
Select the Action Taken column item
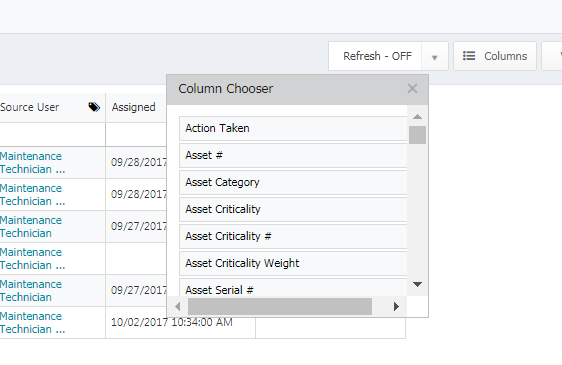click(x=293, y=128)
